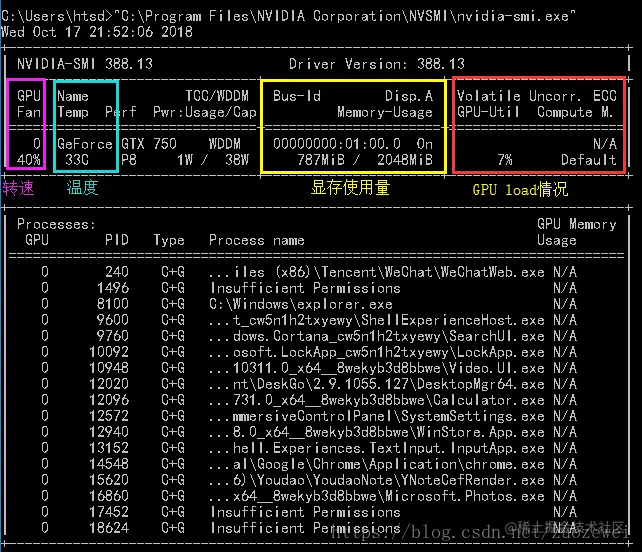Click the total memory value '2048MiB'
The width and height of the screenshot is (642, 552).
(x=405, y=160)
